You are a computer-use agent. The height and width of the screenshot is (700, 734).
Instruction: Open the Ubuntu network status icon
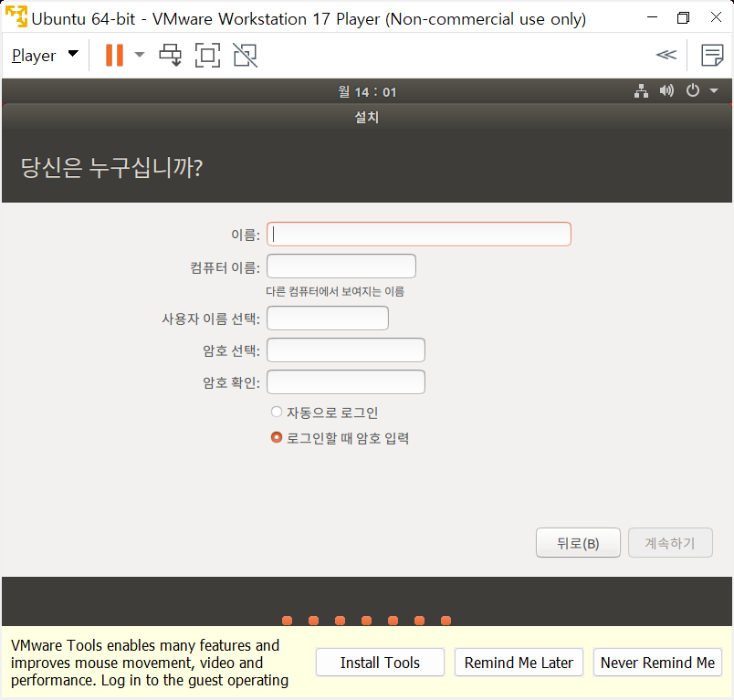[x=641, y=90]
